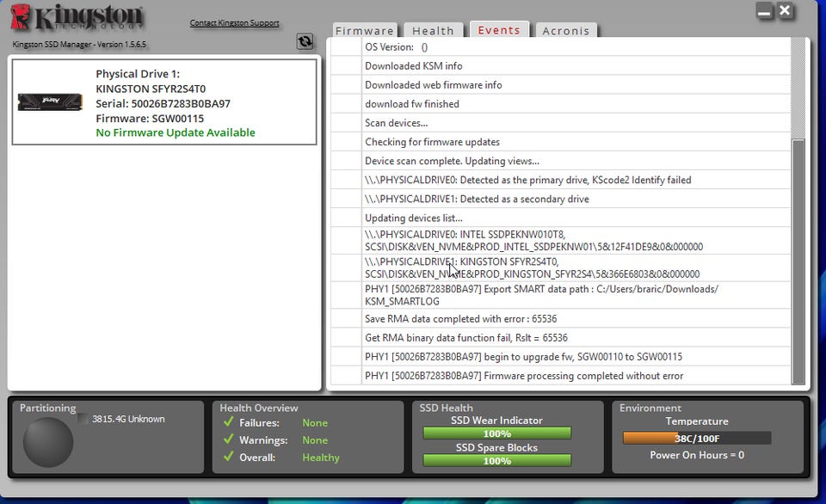Open the Acronis tab
The width and height of the screenshot is (826, 504).
click(x=566, y=31)
